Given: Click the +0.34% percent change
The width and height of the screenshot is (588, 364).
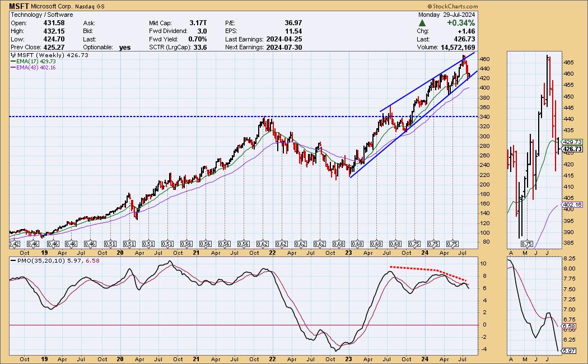Looking at the screenshot, I should click(461, 23).
